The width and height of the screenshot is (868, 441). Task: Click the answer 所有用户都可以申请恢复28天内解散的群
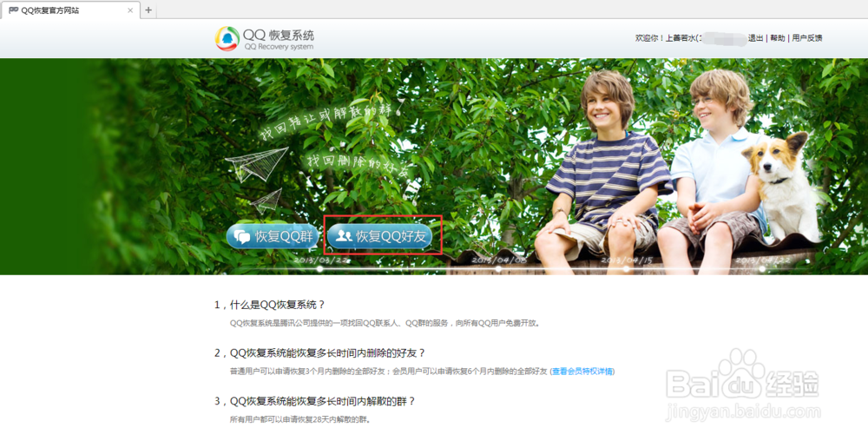(x=299, y=419)
